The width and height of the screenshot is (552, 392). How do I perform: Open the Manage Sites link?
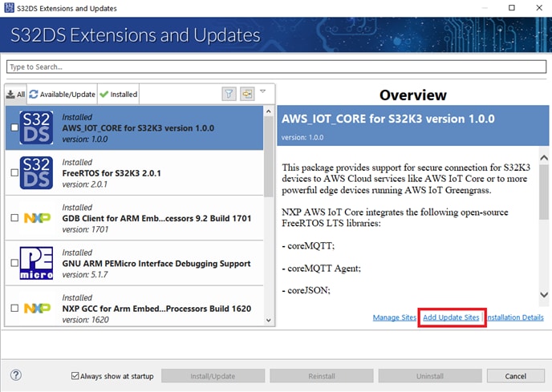pyautogui.click(x=395, y=317)
